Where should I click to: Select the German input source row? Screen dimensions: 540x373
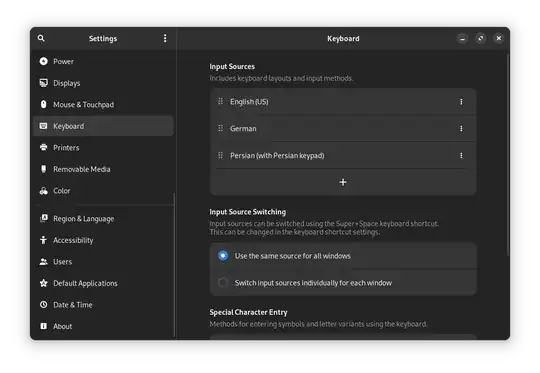pos(343,128)
